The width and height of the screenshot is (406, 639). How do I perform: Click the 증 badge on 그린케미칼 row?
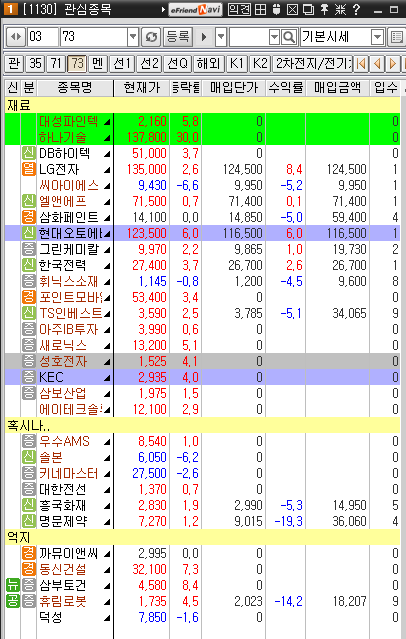pos(28,249)
